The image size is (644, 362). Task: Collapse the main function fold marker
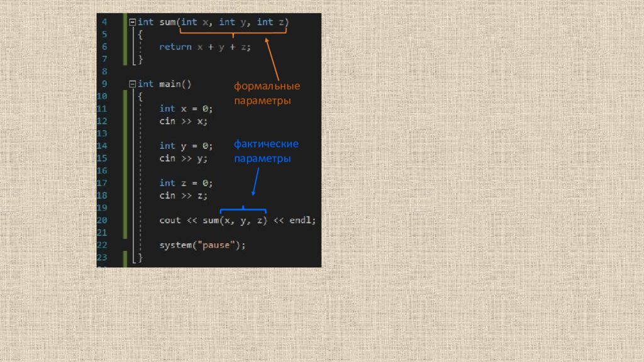(132, 84)
